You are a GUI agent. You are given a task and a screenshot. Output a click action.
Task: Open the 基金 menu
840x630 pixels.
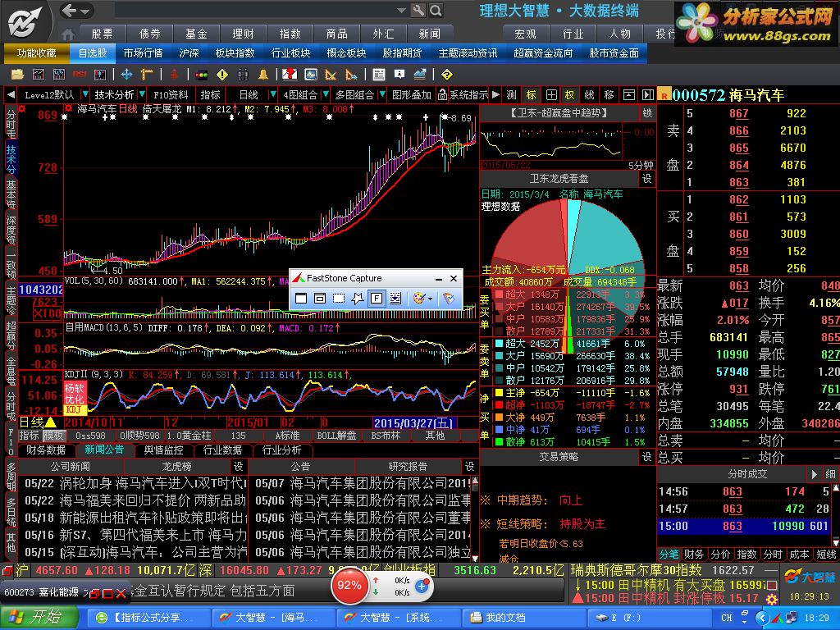click(x=196, y=34)
